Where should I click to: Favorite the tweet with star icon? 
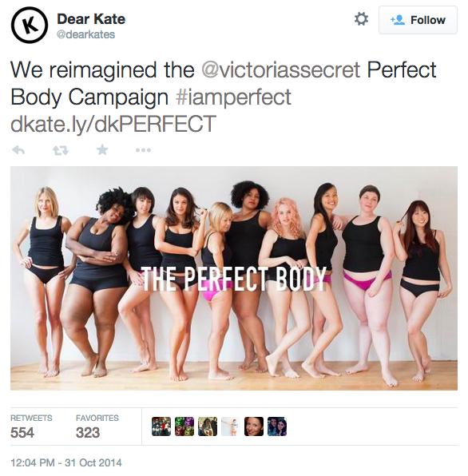coord(102,149)
